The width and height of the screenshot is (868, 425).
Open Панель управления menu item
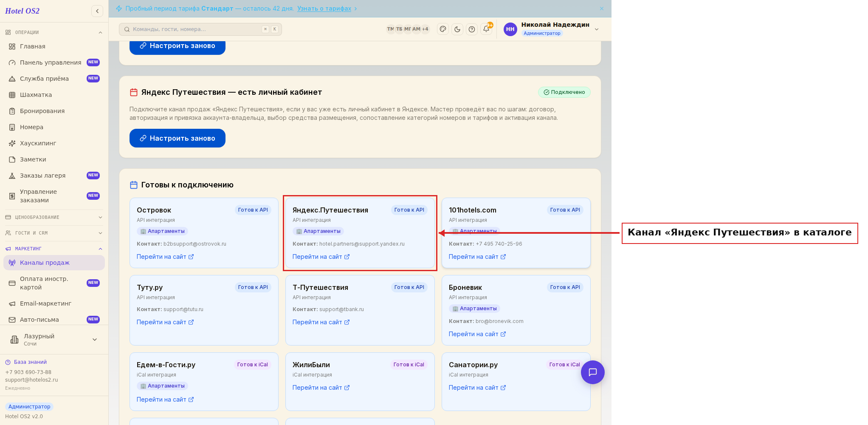[54, 62]
